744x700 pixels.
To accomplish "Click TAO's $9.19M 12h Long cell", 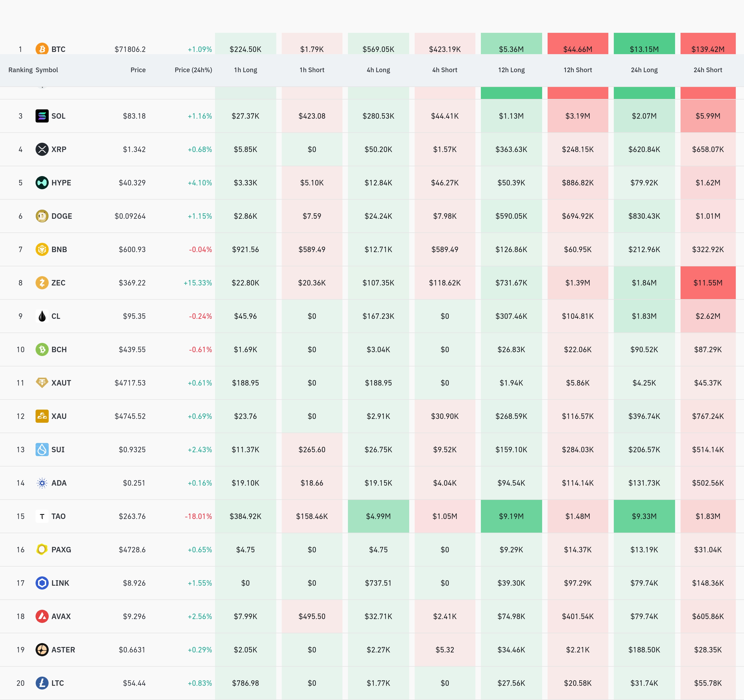I will (511, 516).
